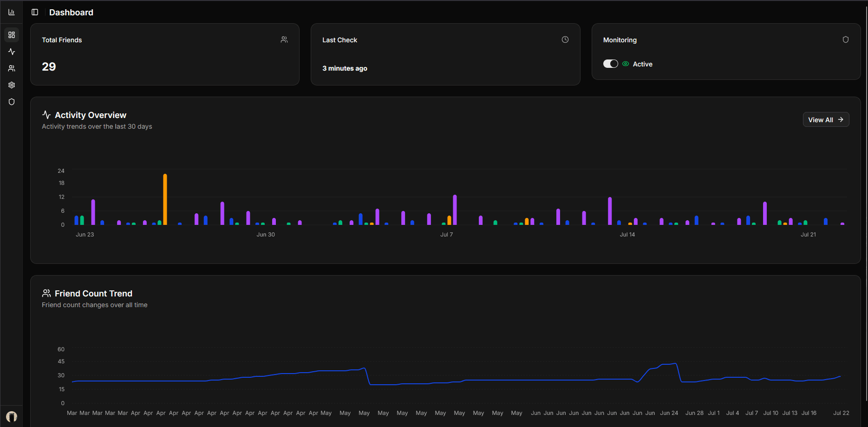Click the people icon on Total Friends card
This screenshot has height=427, width=868.
pyautogui.click(x=284, y=39)
